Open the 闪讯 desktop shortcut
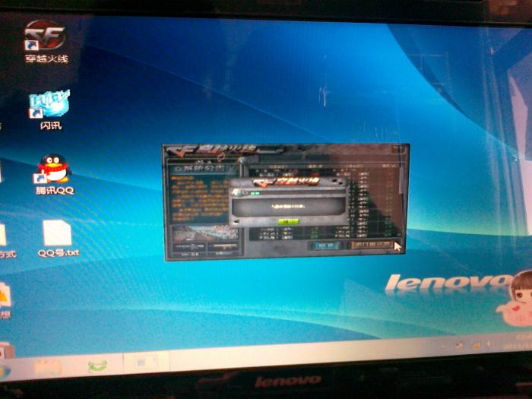 [x=50, y=110]
